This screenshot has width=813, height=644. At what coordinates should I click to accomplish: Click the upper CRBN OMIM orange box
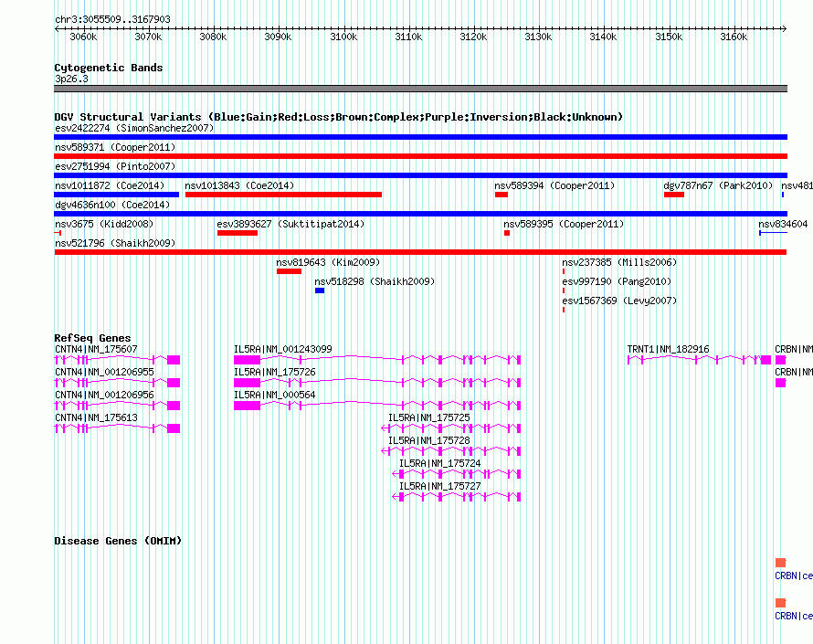[781, 563]
